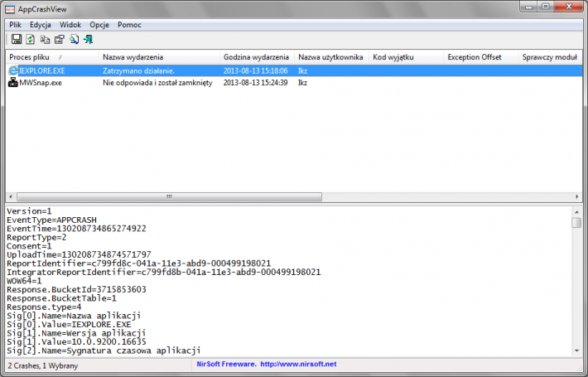
Task: Click the left arrow of horizontal scrollbar
Action: [11, 197]
